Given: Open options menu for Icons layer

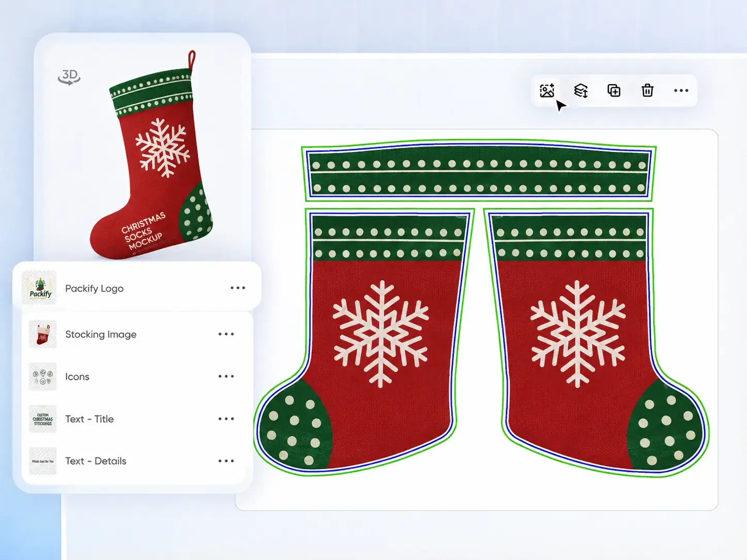Looking at the screenshot, I should coord(226,376).
